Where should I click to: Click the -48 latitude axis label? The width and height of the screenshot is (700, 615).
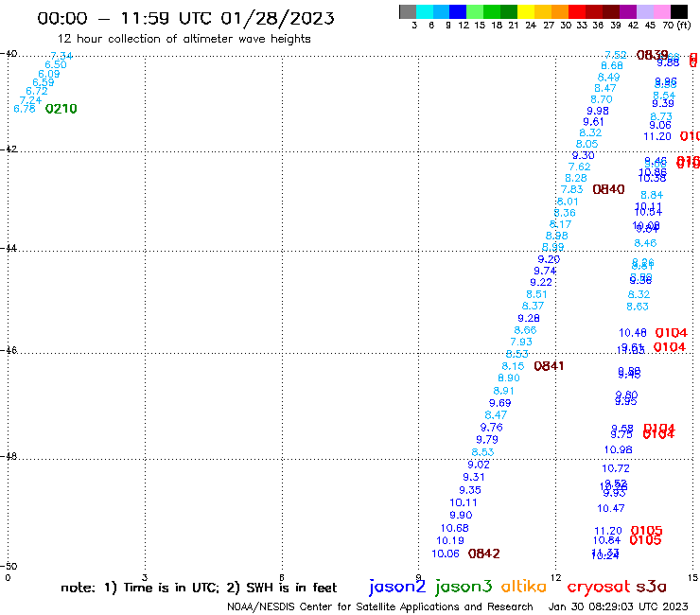click(x=9, y=456)
